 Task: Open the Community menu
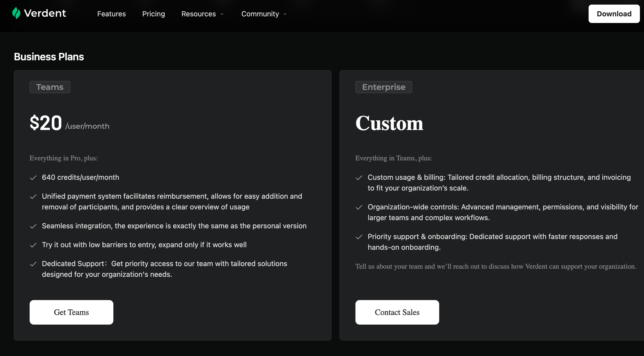coord(260,14)
